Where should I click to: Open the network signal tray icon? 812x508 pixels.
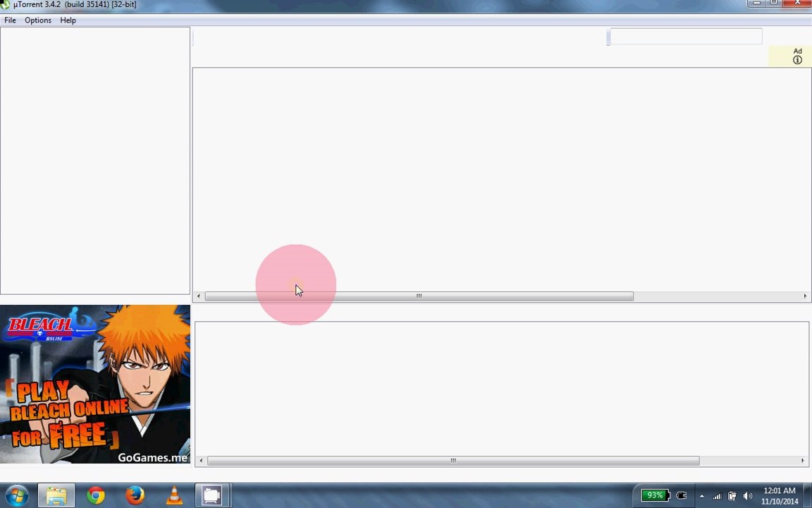pos(717,496)
